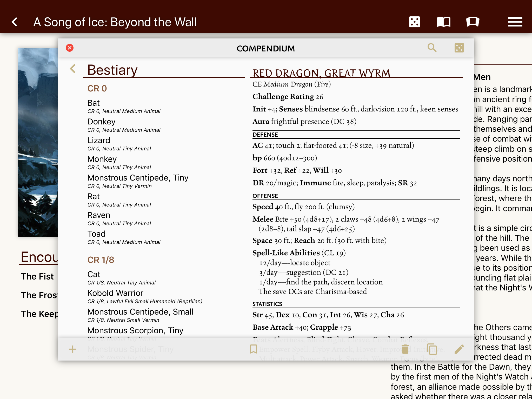Close the Compendium panel
This screenshot has height=399, width=532.
point(70,48)
